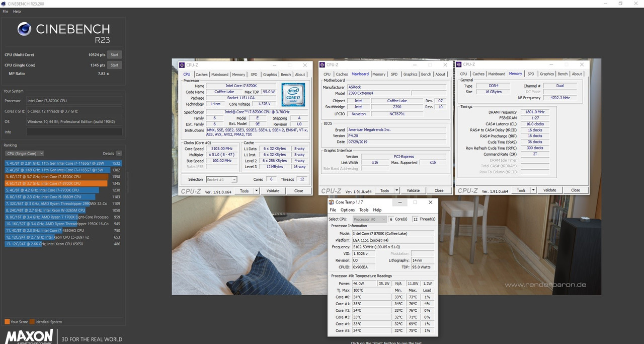Start the CPU Multi Core benchmark
Viewport: 644px width, 344px height.
pyautogui.click(x=114, y=54)
